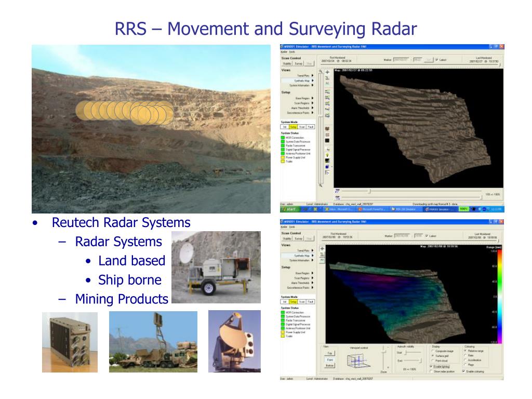Screen dimensions: 532x399
Task: Click the Viewport control 3D cube widget
Action: click(x=358, y=361)
